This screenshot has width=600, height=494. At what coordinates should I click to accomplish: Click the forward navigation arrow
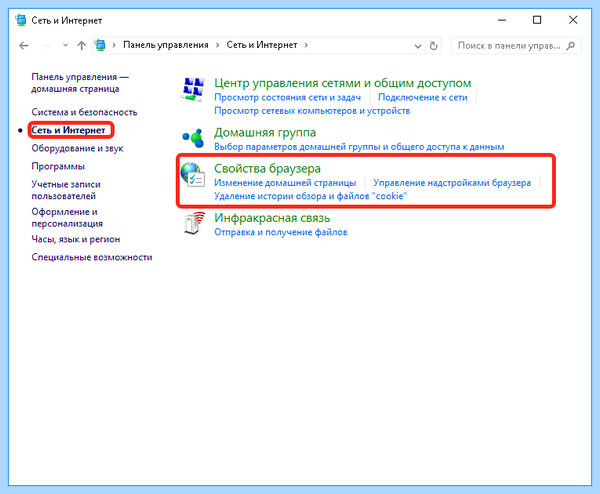click(x=46, y=46)
